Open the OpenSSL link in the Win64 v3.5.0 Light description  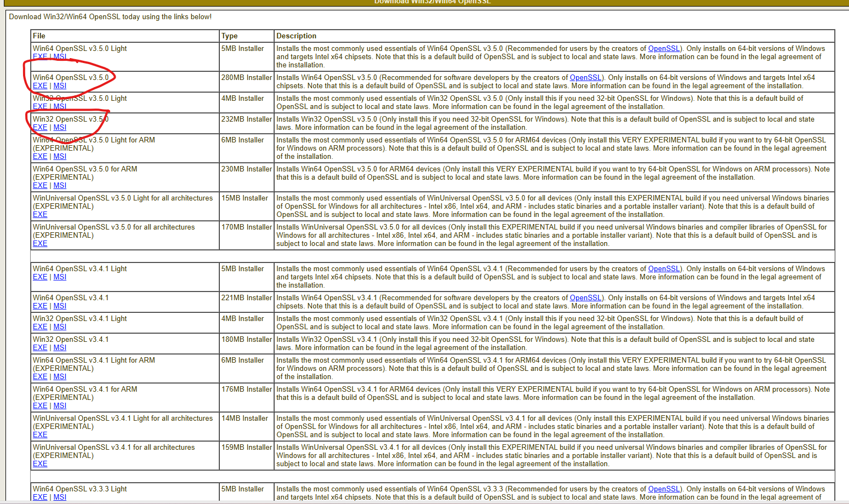coord(664,48)
